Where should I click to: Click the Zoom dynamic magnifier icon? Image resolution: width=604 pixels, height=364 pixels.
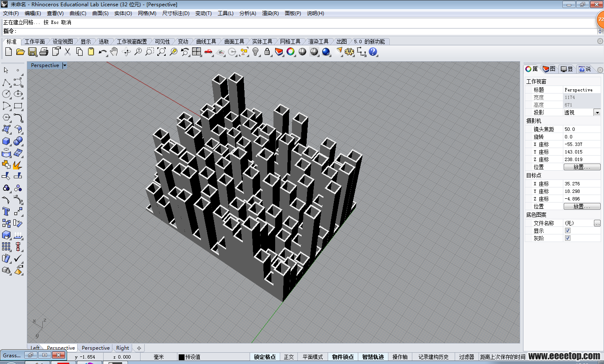click(x=138, y=52)
